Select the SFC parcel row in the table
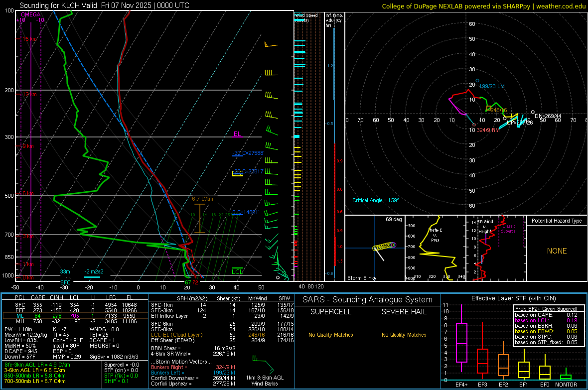 [x=75, y=305]
